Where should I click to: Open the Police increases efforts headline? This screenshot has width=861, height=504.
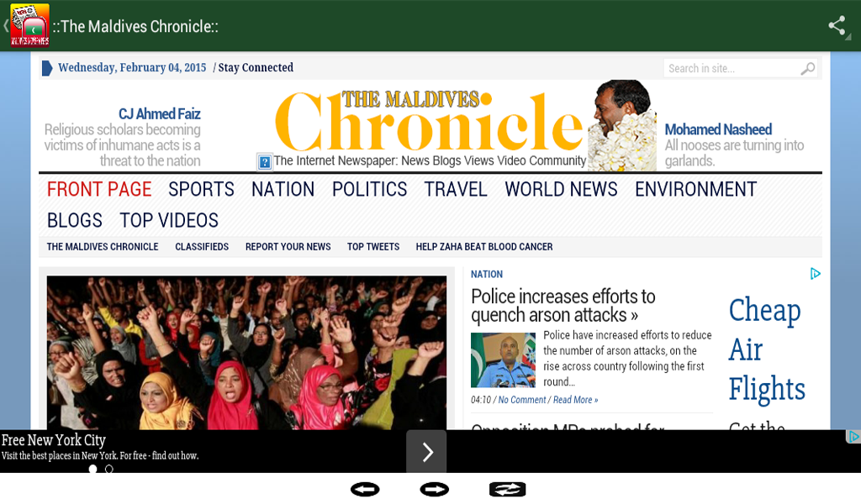coord(563,306)
